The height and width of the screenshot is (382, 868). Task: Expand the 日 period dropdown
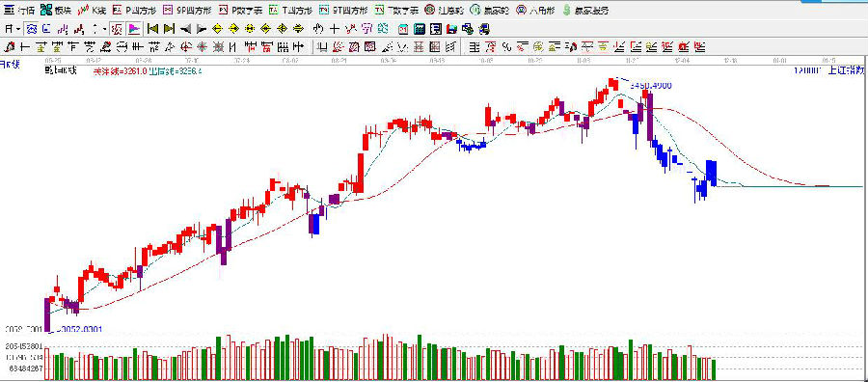tap(14, 29)
